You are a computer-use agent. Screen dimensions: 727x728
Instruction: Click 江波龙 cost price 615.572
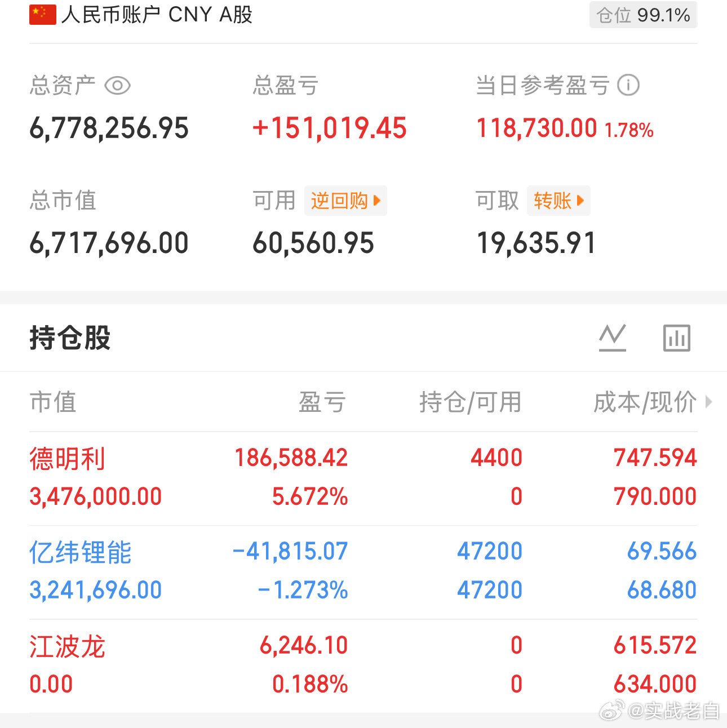click(x=655, y=645)
